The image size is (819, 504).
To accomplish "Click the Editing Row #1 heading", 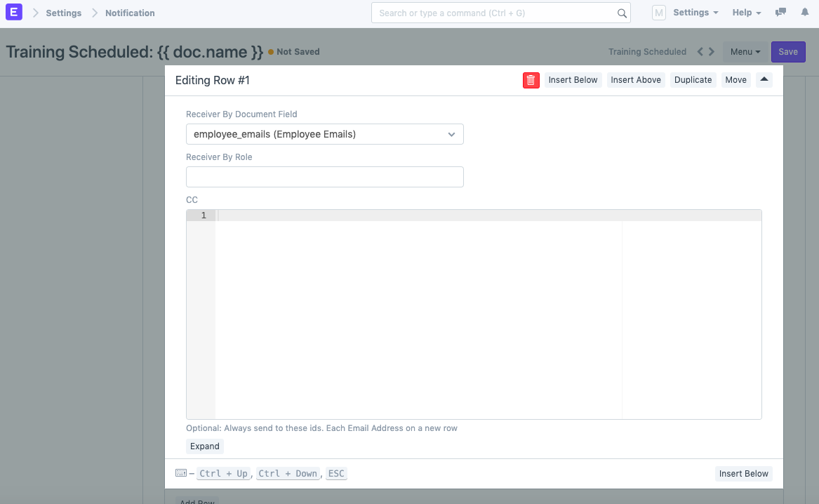I will [x=212, y=81].
